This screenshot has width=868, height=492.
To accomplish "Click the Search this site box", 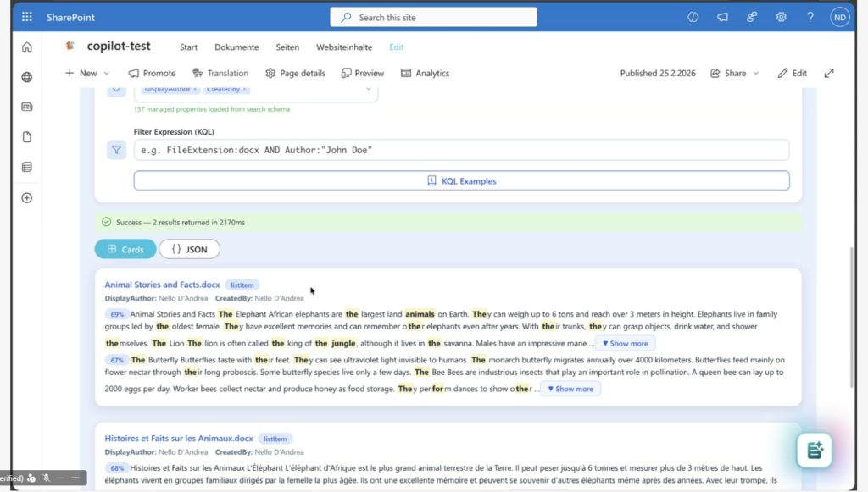I will click(x=433, y=17).
